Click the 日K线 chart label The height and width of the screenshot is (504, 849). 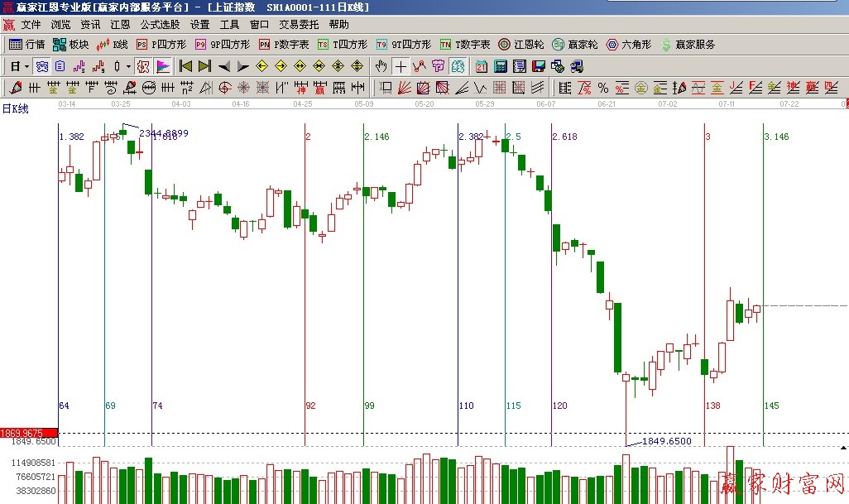point(15,108)
